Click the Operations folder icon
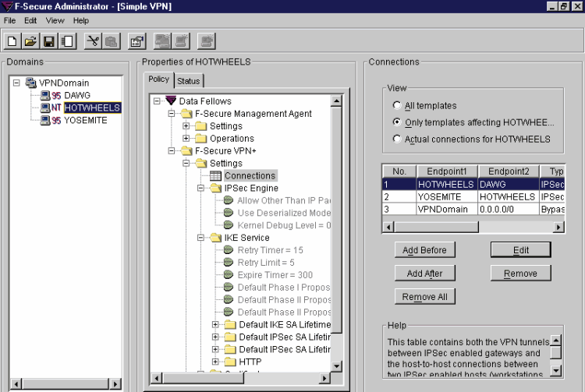 tap(200, 138)
